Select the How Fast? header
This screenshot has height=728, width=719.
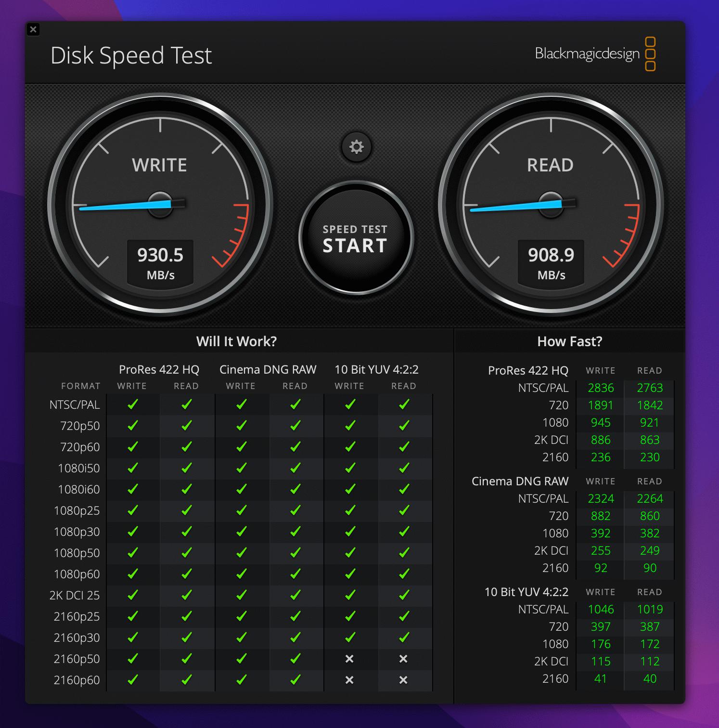tap(570, 341)
